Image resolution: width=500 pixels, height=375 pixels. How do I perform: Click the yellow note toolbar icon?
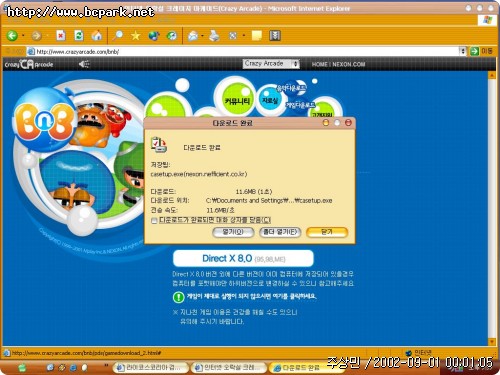coord(257,35)
